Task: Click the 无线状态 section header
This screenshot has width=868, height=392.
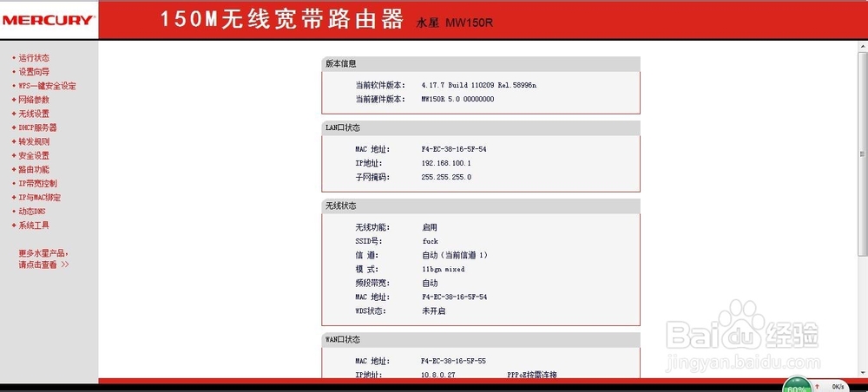Action: [481, 206]
